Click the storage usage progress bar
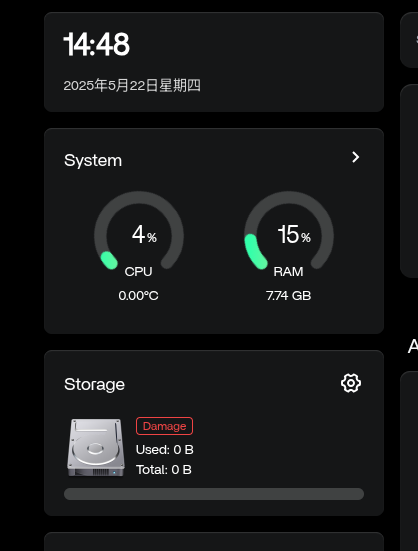Image resolution: width=418 pixels, height=551 pixels. coord(214,494)
